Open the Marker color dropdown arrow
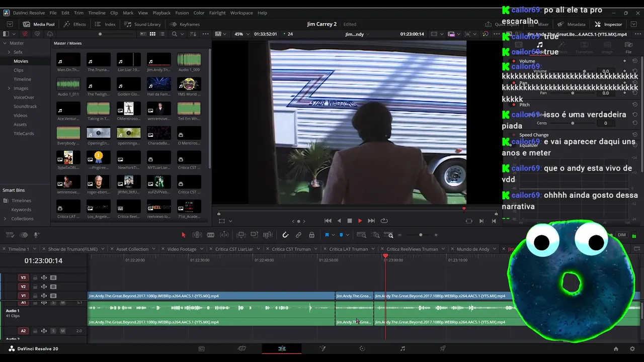This screenshot has width=644, height=362. point(347,235)
